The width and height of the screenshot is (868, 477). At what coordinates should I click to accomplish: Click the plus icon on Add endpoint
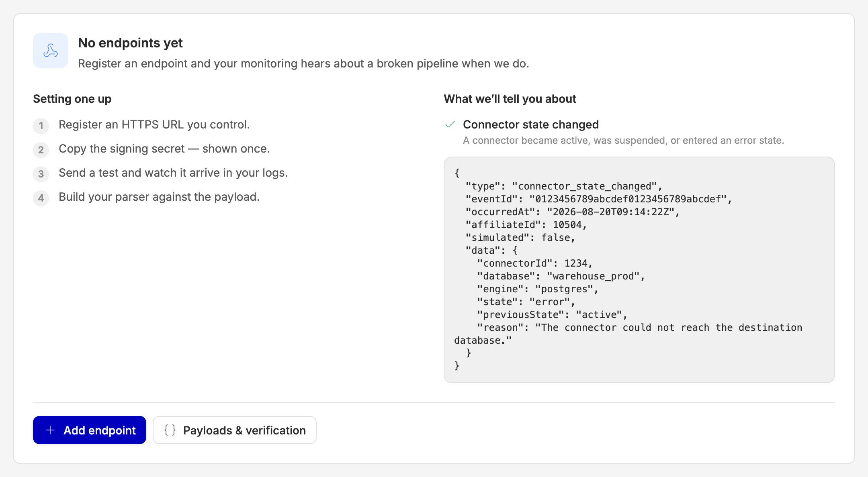[x=50, y=430]
